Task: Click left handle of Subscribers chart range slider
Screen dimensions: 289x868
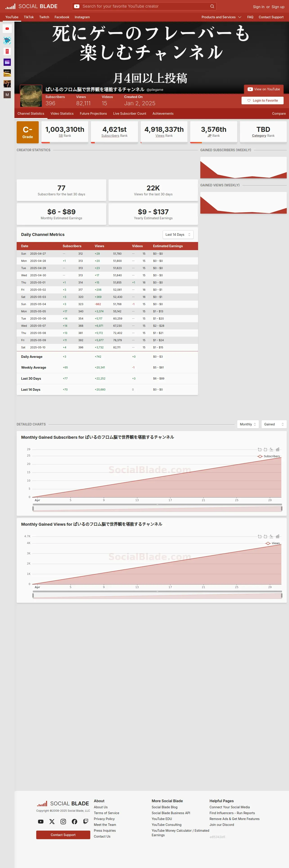Action: [x=33, y=508]
